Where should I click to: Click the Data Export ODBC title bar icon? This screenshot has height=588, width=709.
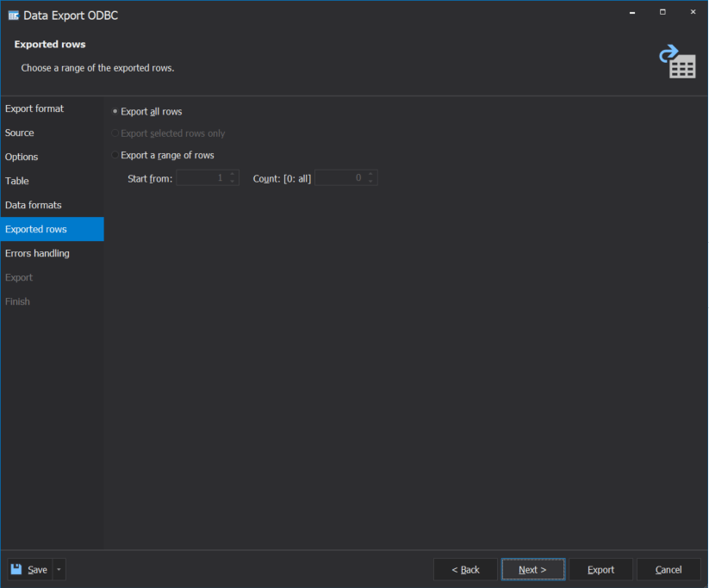(x=13, y=15)
